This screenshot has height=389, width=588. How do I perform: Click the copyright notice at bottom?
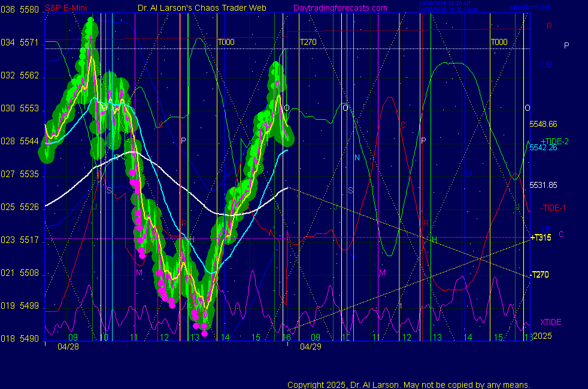click(x=409, y=384)
